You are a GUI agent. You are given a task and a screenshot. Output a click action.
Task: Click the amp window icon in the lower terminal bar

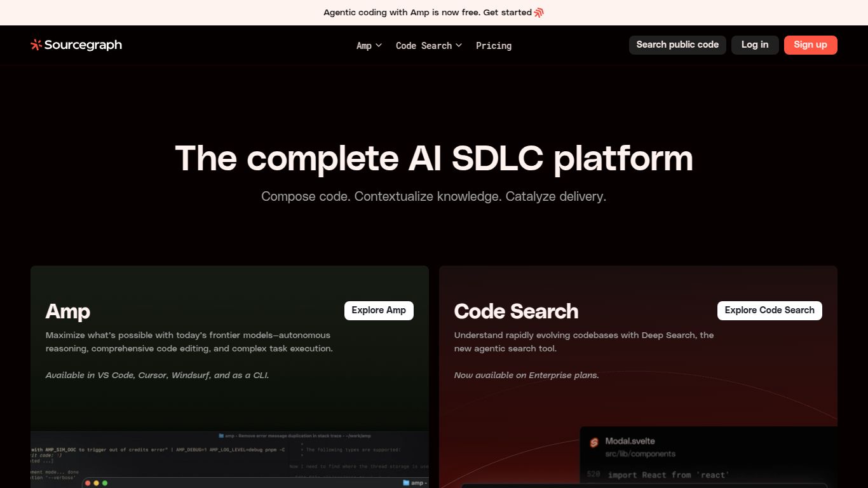[405, 483]
